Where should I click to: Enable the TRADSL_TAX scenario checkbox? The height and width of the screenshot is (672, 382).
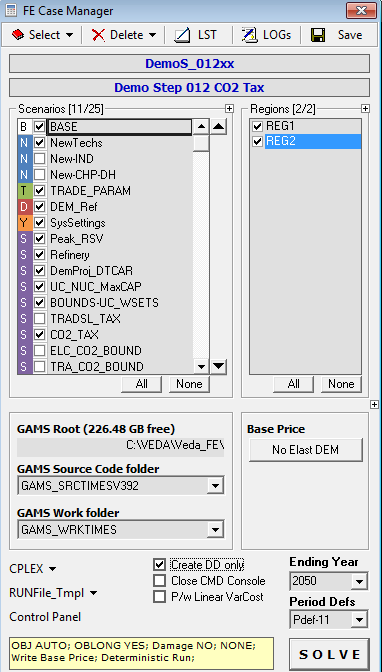coord(39,319)
